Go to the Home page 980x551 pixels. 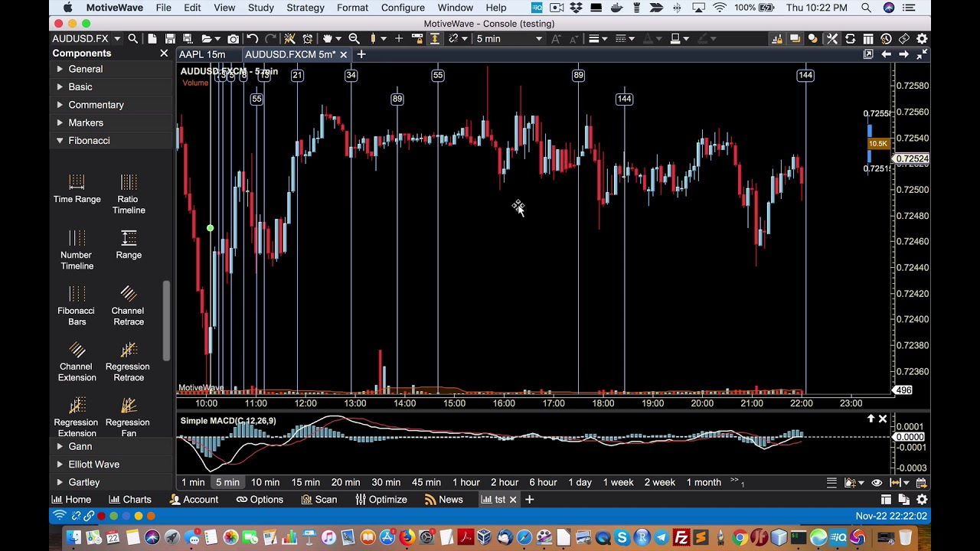pos(71,499)
